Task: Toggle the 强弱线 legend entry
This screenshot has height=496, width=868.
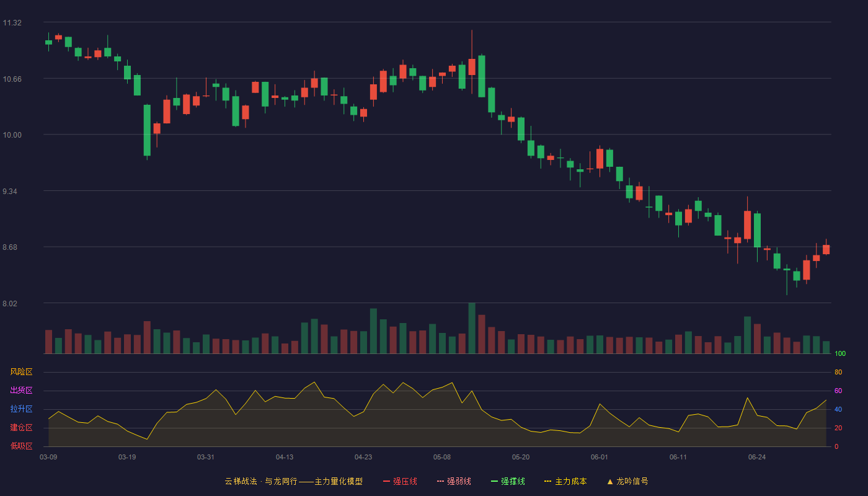Action: [x=454, y=481]
